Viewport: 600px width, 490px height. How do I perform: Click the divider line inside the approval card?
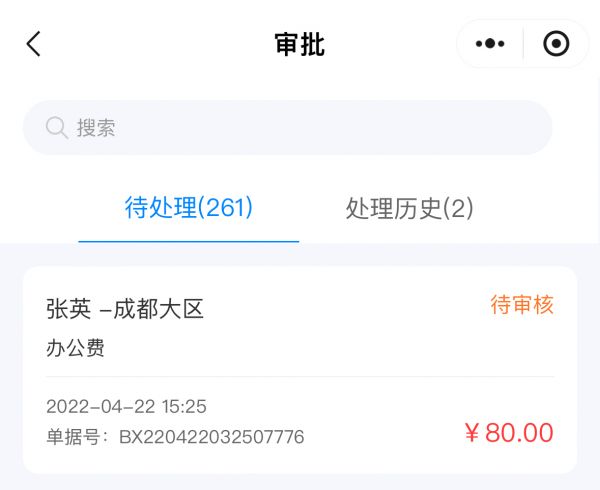pyautogui.click(x=300, y=377)
